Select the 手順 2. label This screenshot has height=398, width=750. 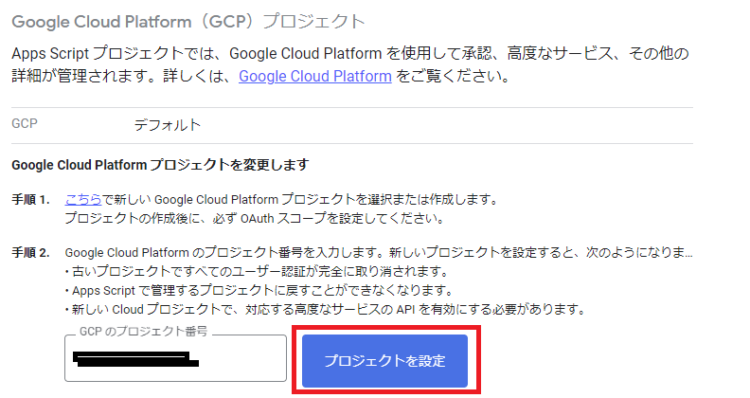[x=31, y=253]
